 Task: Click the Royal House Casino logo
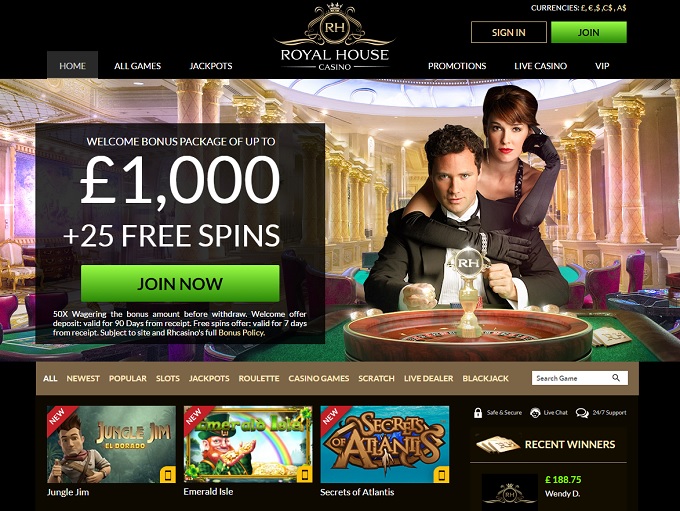tap(334, 37)
